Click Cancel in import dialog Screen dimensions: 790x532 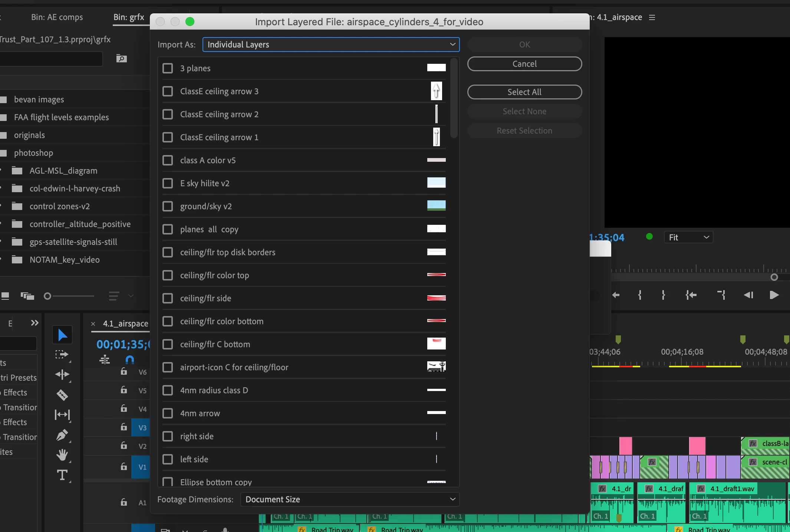point(524,64)
